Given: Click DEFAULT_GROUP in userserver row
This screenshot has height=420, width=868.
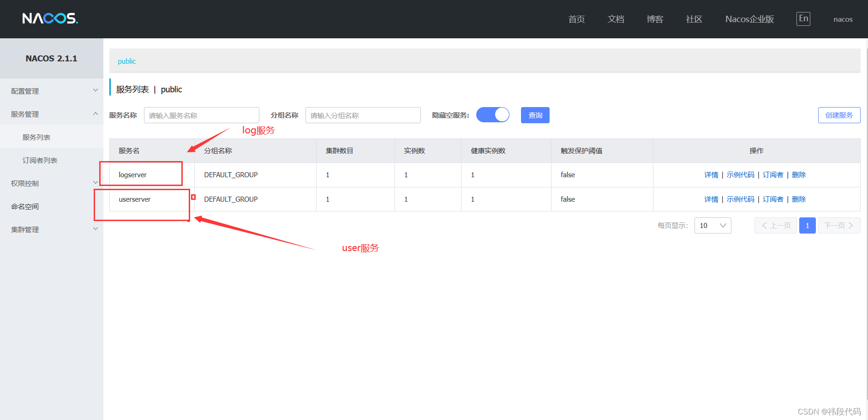Looking at the screenshot, I should coord(231,199).
